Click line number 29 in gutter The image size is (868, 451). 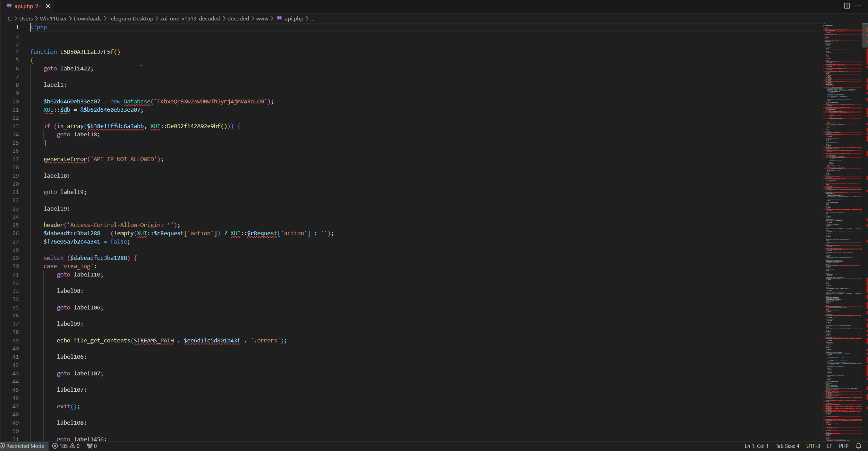pyautogui.click(x=16, y=258)
